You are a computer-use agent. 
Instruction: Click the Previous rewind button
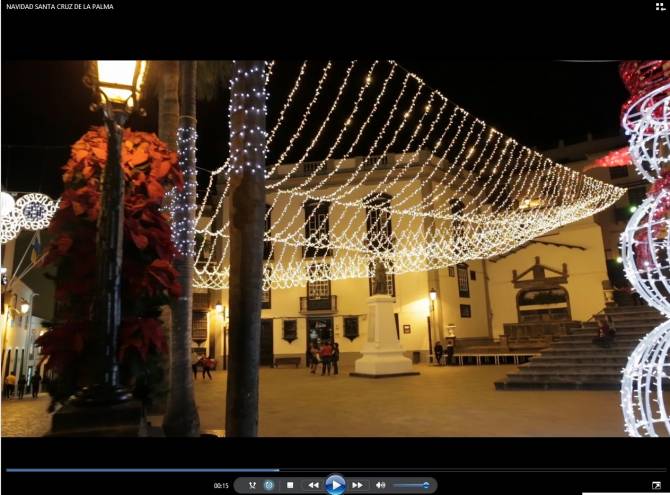(x=313, y=485)
